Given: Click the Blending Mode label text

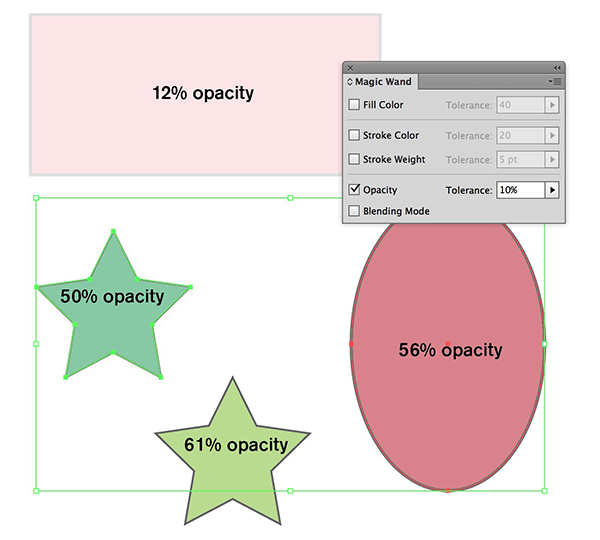Looking at the screenshot, I should (396, 211).
